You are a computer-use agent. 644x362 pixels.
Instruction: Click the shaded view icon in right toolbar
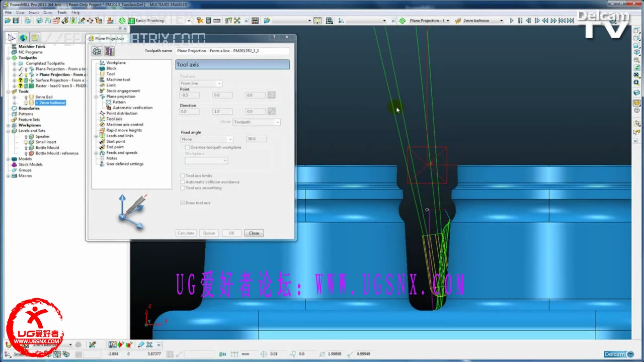(x=636, y=103)
